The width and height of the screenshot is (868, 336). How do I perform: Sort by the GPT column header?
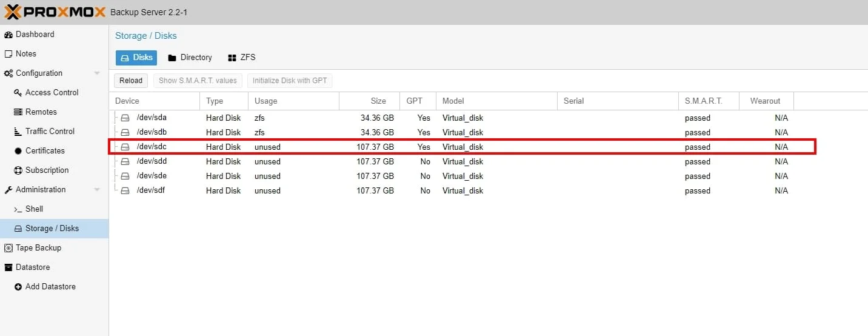tap(418, 101)
